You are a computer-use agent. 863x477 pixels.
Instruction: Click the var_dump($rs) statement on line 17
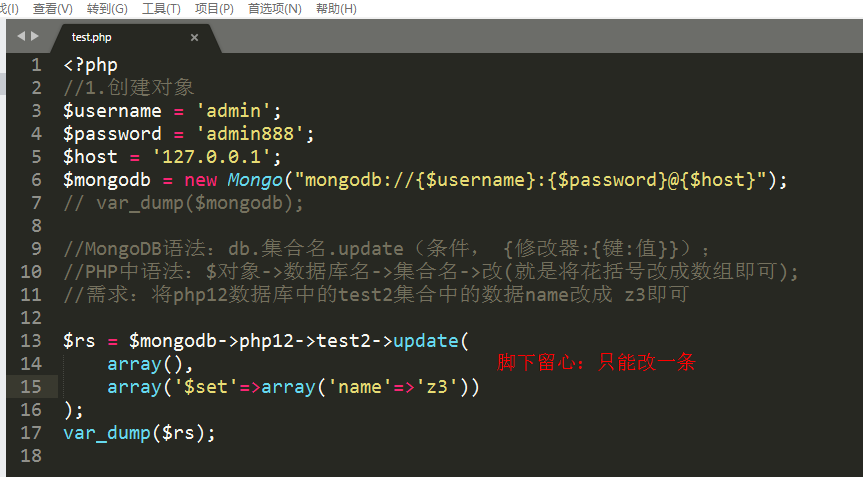[x=139, y=433]
